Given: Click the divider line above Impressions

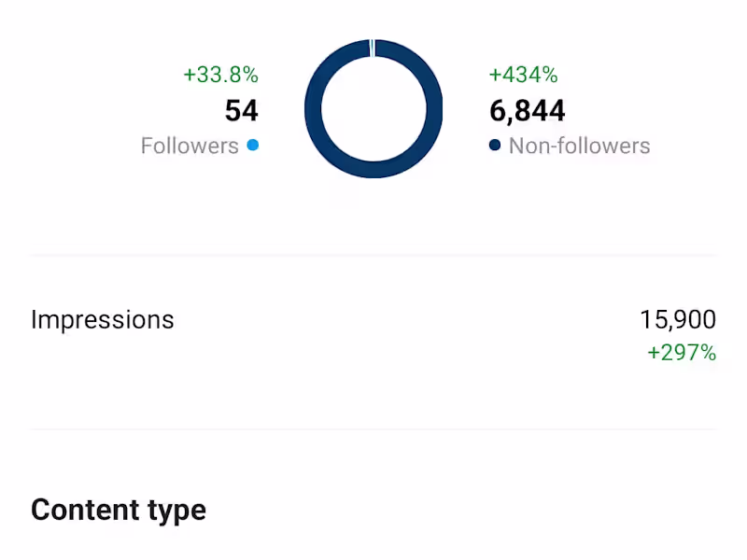Looking at the screenshot, I should 373,255.
